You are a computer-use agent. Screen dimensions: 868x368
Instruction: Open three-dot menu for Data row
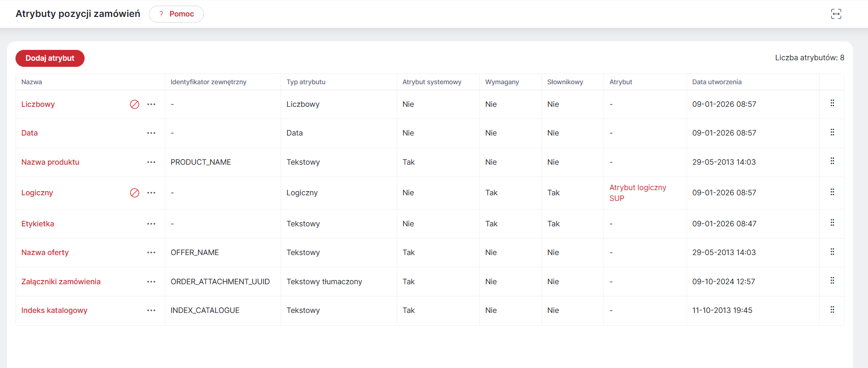[x=151, y=133]
